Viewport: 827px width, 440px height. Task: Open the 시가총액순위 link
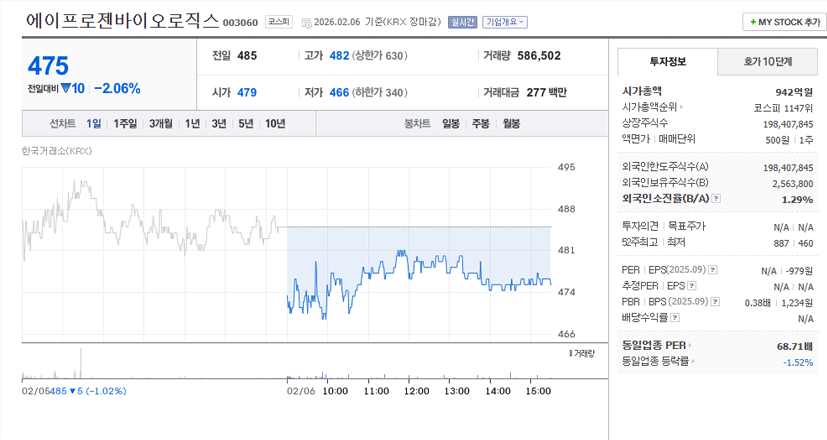click(652, 107)
